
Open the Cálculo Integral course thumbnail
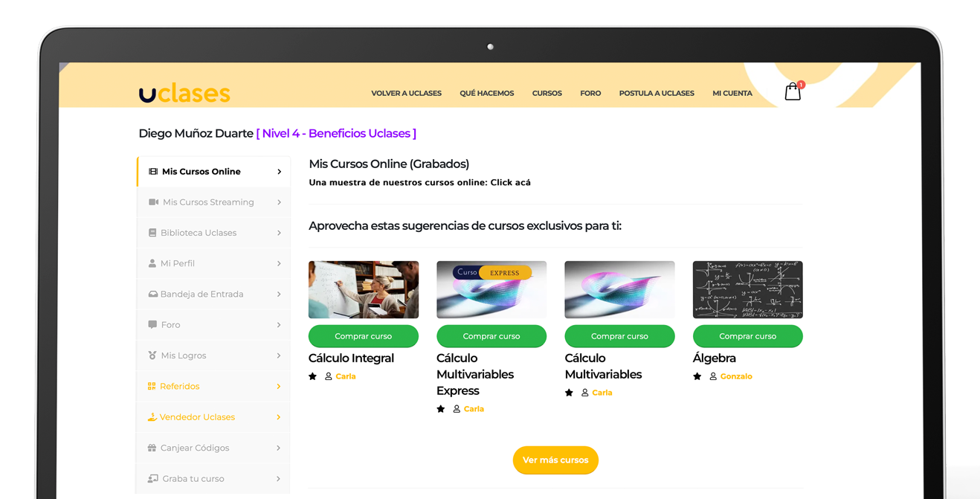tap(364, 290)
